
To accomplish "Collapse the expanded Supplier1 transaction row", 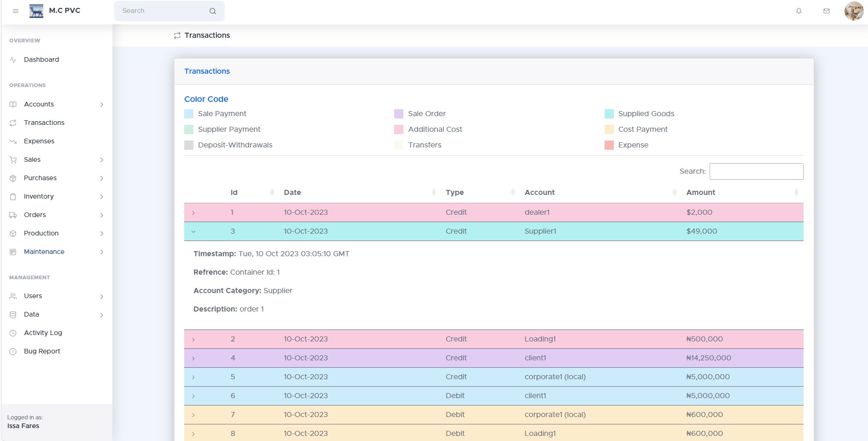I will [x=193, y=232].
